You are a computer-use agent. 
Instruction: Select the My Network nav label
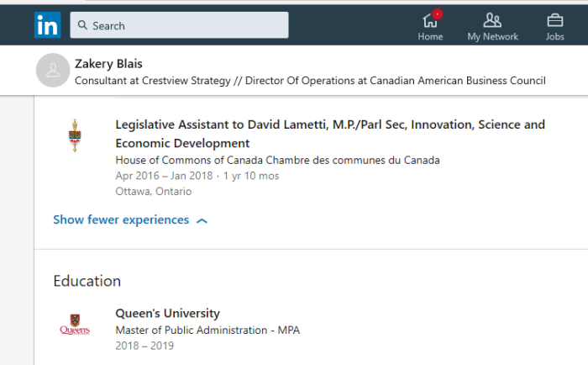[493, 37]
